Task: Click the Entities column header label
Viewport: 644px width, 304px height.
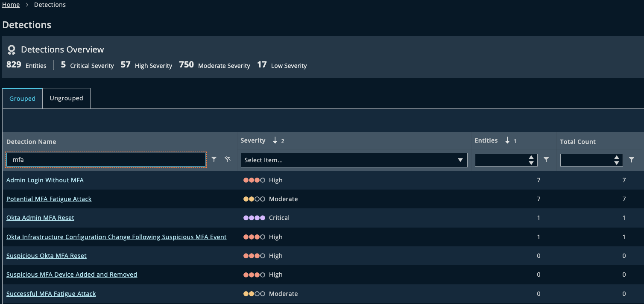Action: [486, 140]
